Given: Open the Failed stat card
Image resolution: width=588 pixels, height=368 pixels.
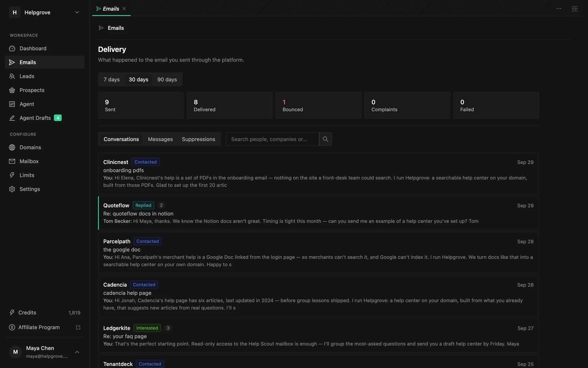Looking at the screenshot, I should pyautogui.click(x=496, y=105).
